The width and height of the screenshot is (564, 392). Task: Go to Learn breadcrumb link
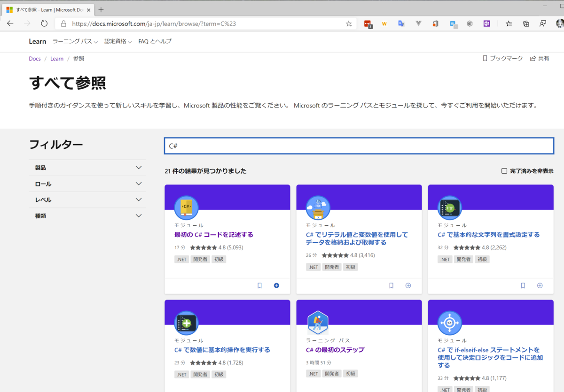tap(57, 59)
